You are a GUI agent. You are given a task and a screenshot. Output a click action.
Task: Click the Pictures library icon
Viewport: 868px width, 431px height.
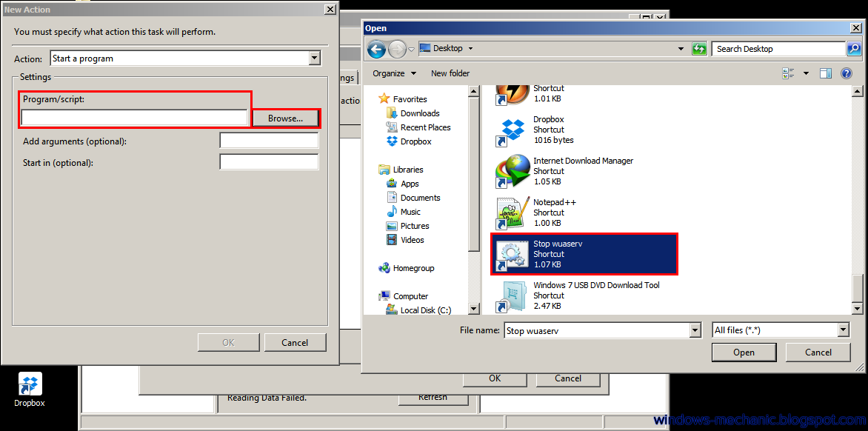coord(392,226)
